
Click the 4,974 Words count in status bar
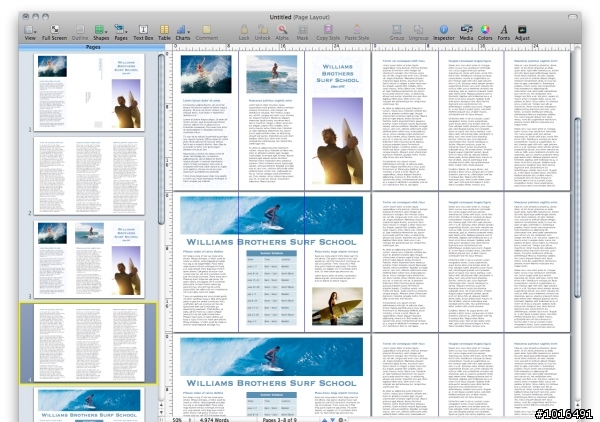pyautogui.click(x=214, y=420)
